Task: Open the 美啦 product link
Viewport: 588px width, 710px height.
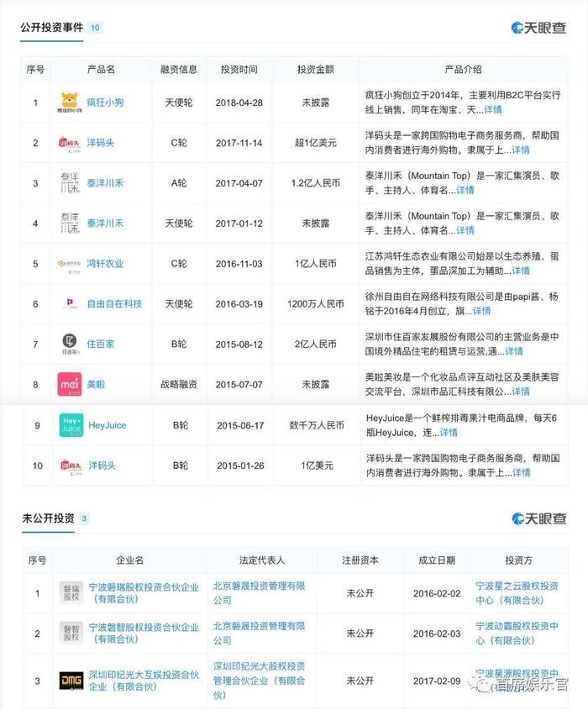Action: coord(96,385)
